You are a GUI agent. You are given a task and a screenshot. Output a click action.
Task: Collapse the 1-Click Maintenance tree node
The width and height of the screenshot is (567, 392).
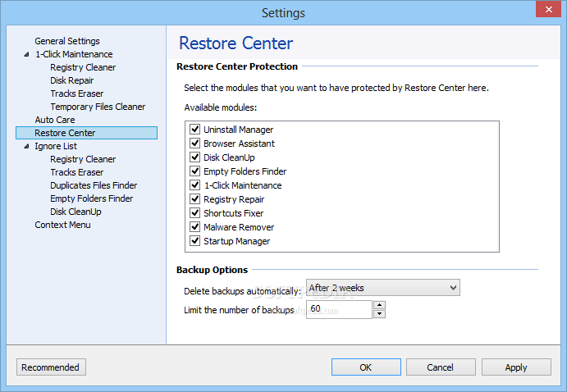26,55
